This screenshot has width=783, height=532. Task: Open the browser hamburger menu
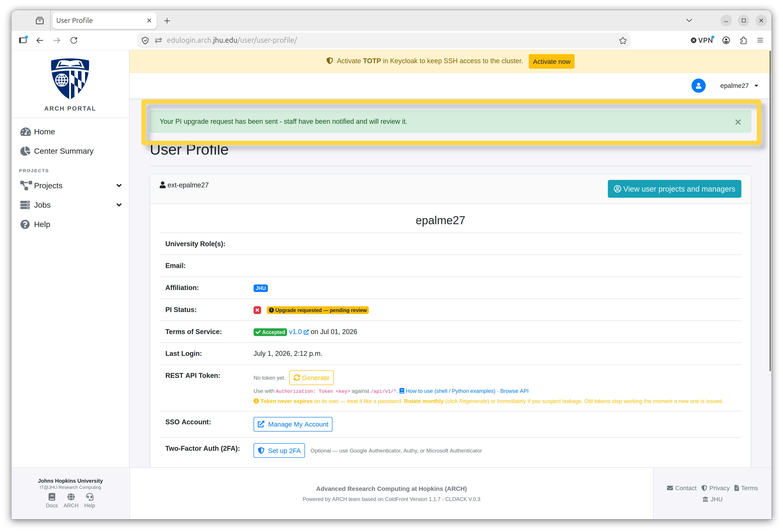click(x=760, y=40)
